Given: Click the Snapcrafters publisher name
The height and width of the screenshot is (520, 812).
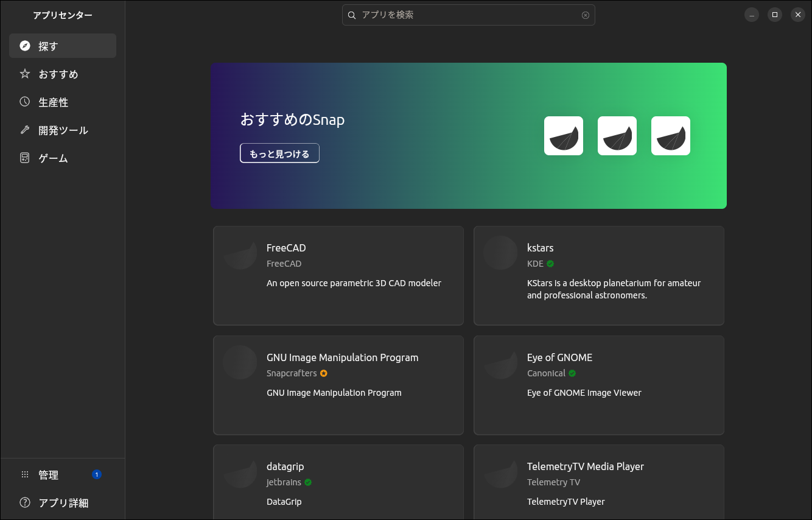Looking at the screenshot, I should click(x=292, y=373).
